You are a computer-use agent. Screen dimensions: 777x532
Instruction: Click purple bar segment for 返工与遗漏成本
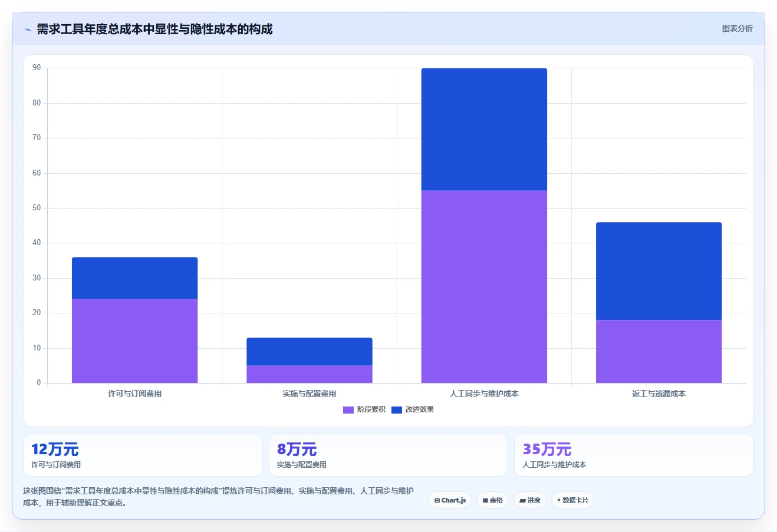coord(659,352)
